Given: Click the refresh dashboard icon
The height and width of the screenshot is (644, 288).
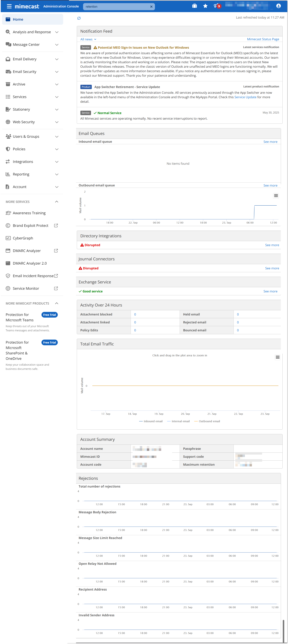Looking at the screenshot, I should [79, 18].
